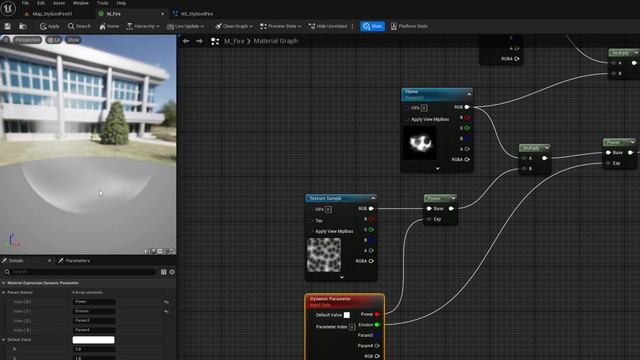Open the Tools menu
The image size is (640, 360).
102,3
